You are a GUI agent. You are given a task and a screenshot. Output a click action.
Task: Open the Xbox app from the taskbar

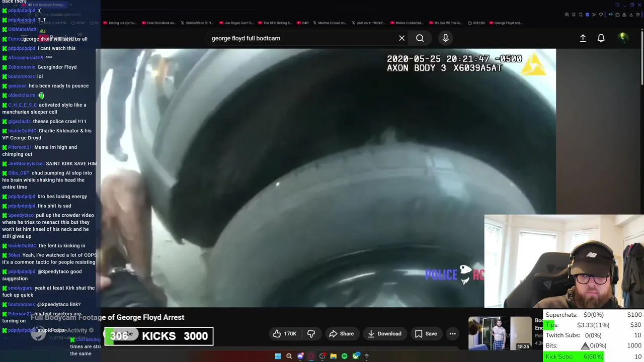point(356,356)
